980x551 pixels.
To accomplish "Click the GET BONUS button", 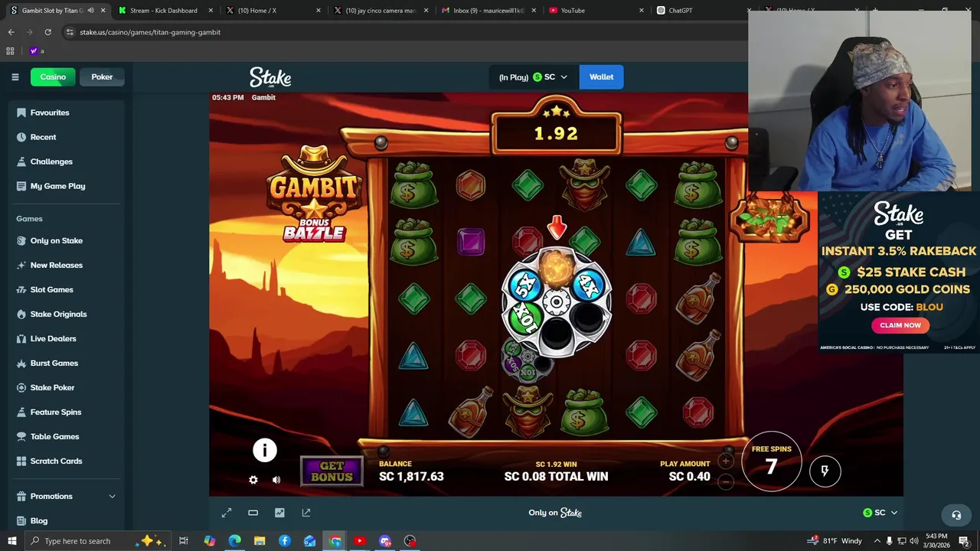I will 332,471.
